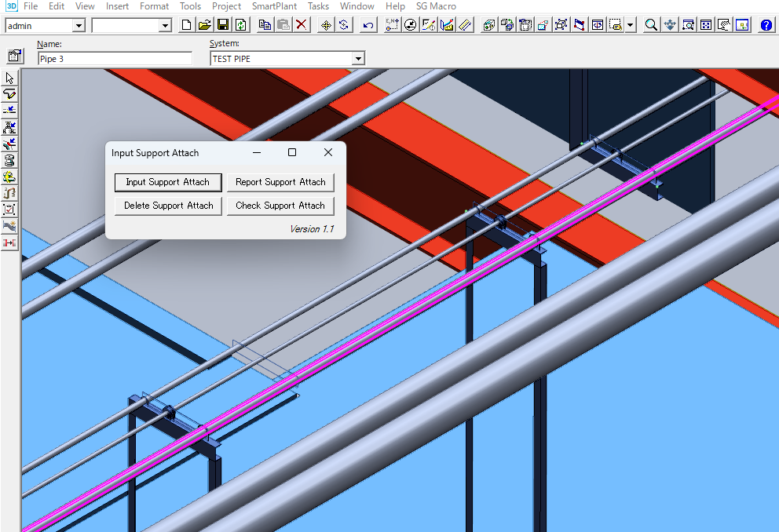Click the magnifying glass Zoom tool
This screenshot has height=532, width=779.
(x=651, y=25)
